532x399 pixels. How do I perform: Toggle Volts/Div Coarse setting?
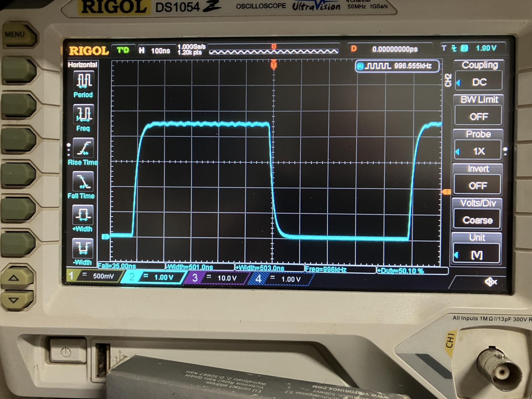coord(477,220)
